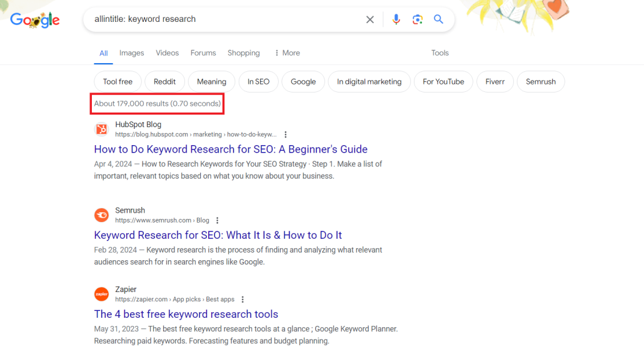644x359 pixels.
Task: Click the zapier.com App picks URL breadcrumb
Action: (174, 300)
